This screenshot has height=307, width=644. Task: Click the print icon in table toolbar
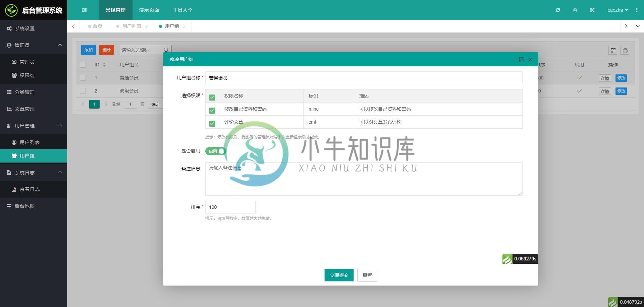[625, 50]
